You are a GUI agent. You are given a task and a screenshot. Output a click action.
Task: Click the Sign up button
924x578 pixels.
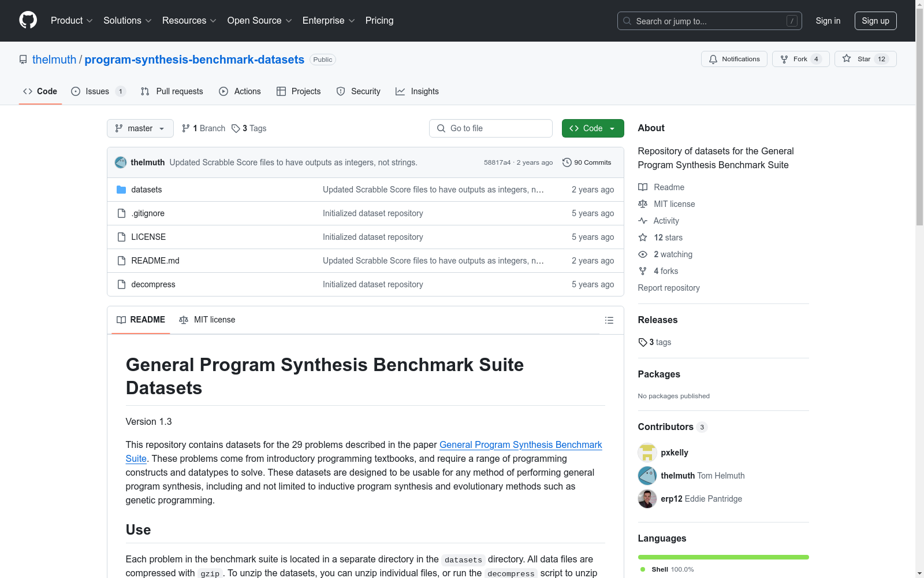click(x=875, y=21)
